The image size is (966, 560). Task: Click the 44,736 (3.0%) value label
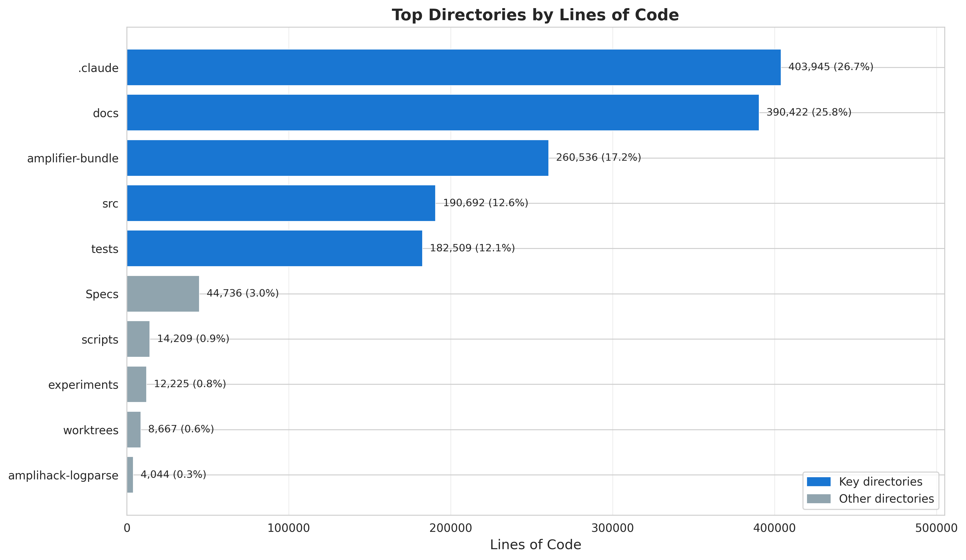click(x=243, y=294)
